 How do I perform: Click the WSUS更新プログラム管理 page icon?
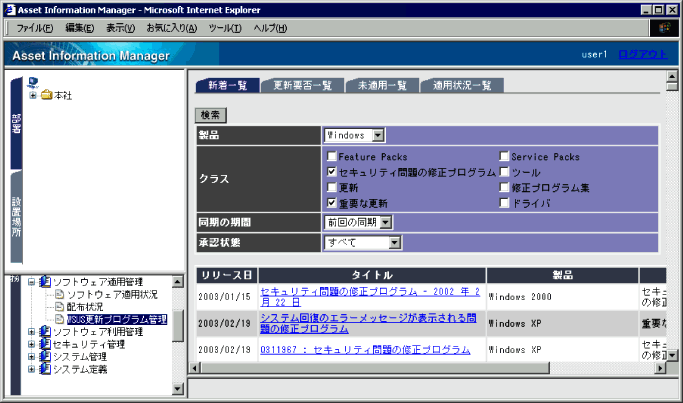(x=60, y=319)
